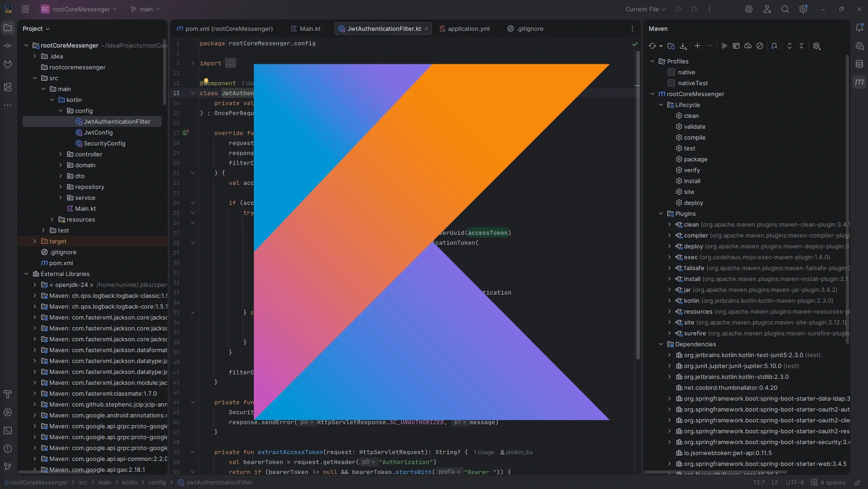Open the Database panel on right sidebar
The image size is (868, 489).
click(x=860, y=63)
